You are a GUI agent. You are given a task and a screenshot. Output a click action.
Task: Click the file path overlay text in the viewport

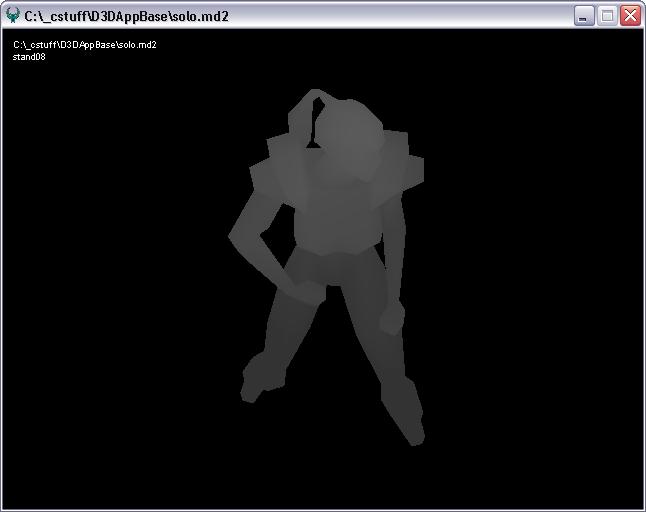point(85,44)
